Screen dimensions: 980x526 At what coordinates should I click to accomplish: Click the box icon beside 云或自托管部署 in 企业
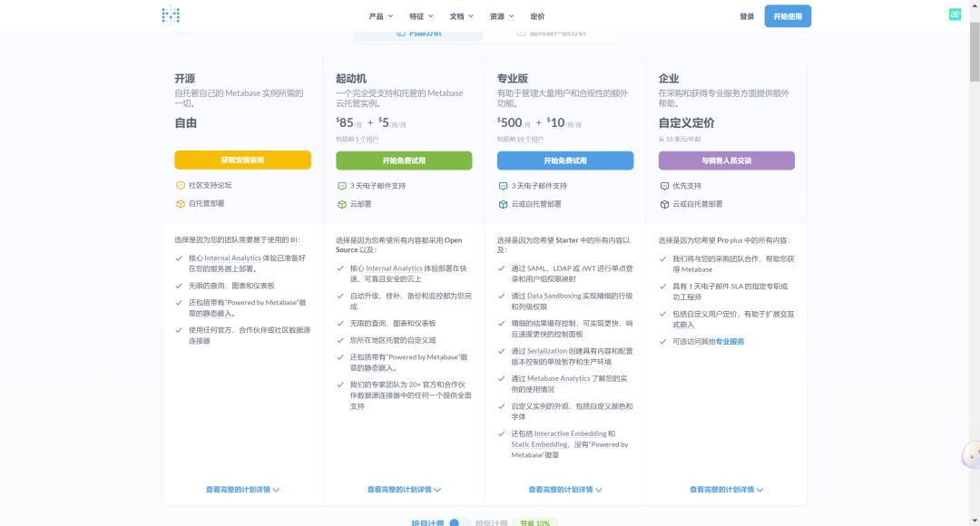click(x=664, y=204)
